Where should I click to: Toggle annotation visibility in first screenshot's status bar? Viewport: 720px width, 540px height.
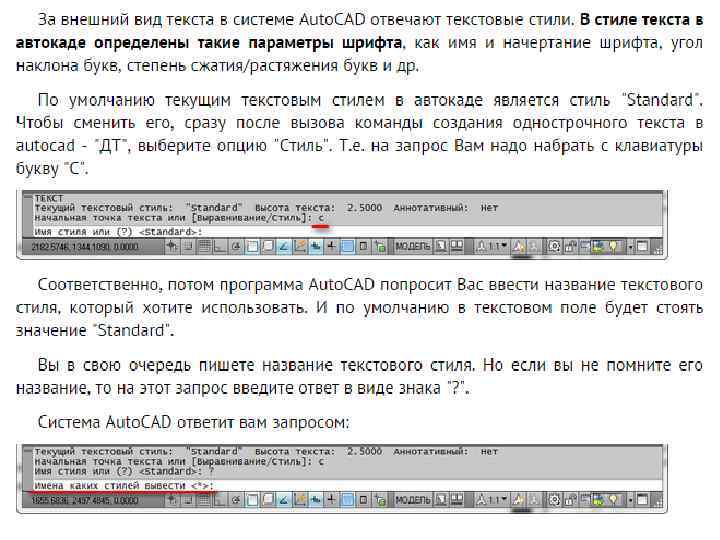[518, 247]
